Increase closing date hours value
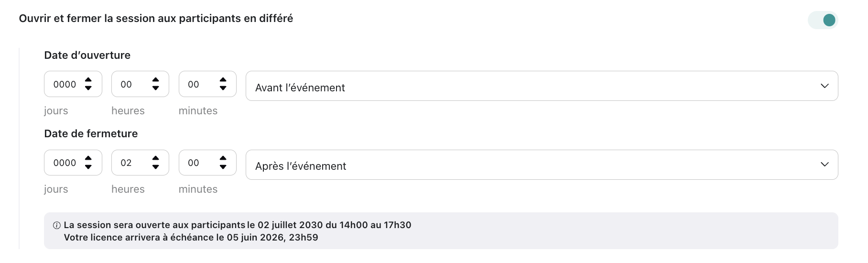This screenshot has width=868, height=263. pos(156,158)
